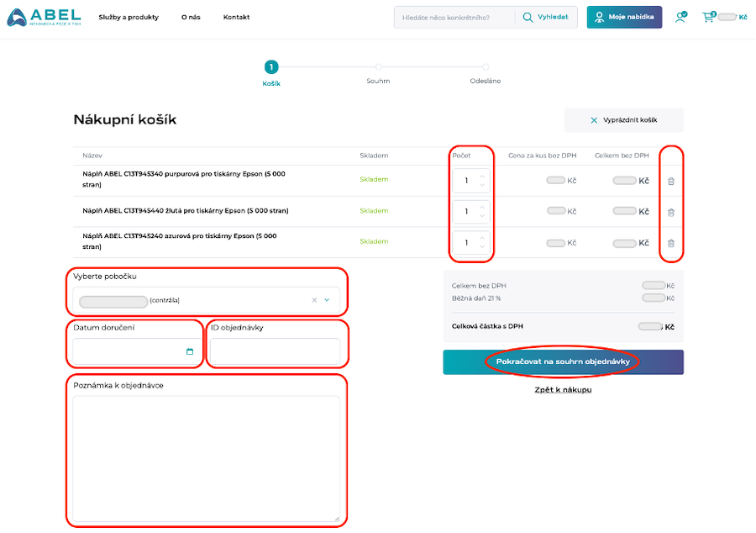Open the Služby a produkty menu
The width and height of the screenshot is (756, 533).
(x=129, y=18)
